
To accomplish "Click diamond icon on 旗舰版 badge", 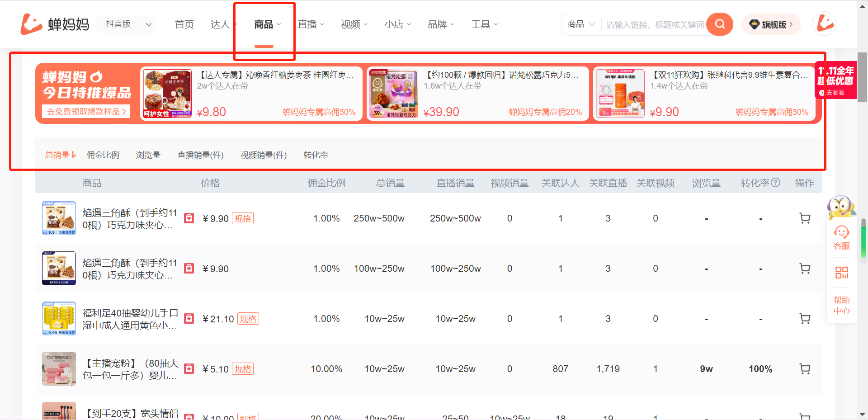I will coord(754,24).
